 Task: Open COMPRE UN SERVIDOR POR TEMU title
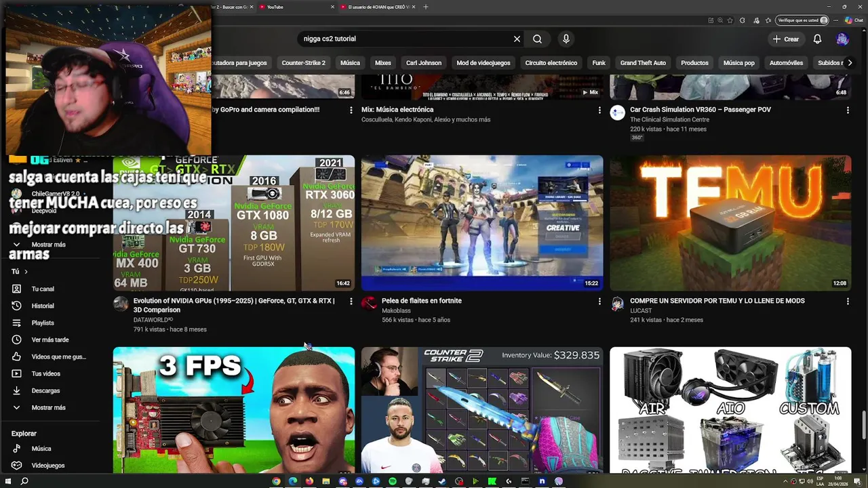coord(717,301)
